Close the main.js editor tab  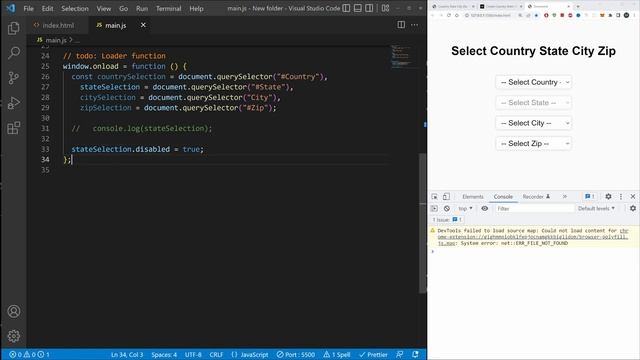pos(143,25)
